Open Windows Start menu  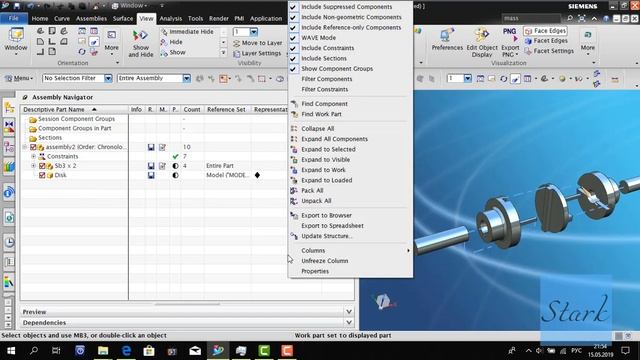coord(11,351)
